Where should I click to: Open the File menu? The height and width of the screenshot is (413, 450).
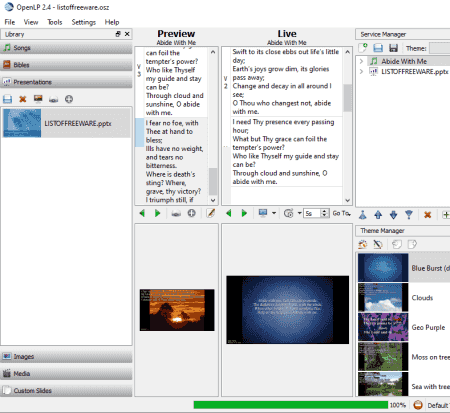point(9,22)
